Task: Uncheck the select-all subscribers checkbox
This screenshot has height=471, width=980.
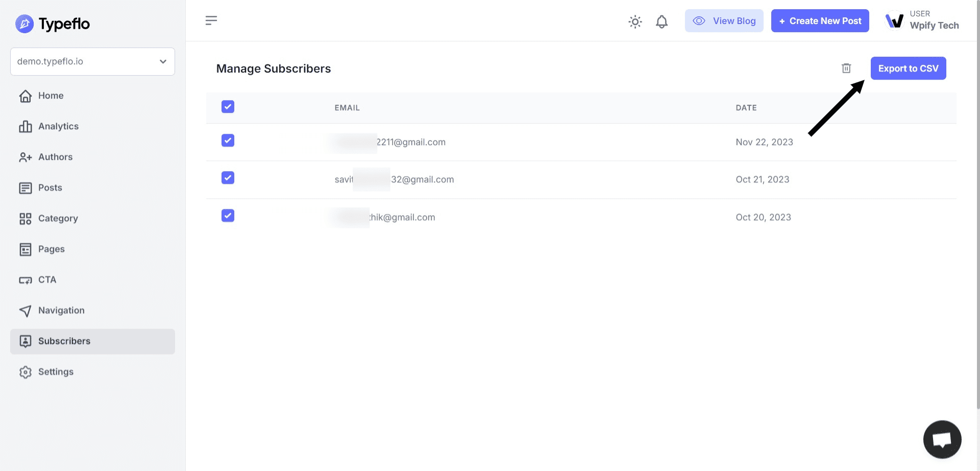Action: pos(228,107)
